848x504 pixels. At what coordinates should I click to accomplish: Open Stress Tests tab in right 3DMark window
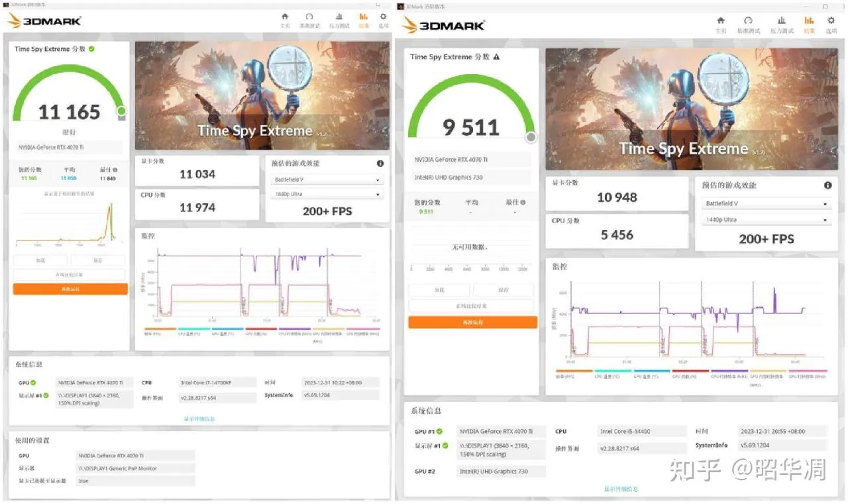[782, 25]
